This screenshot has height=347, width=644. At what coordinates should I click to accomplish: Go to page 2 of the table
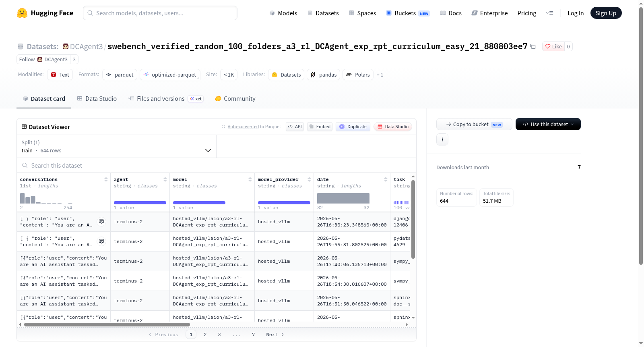(x=205, y=335)
